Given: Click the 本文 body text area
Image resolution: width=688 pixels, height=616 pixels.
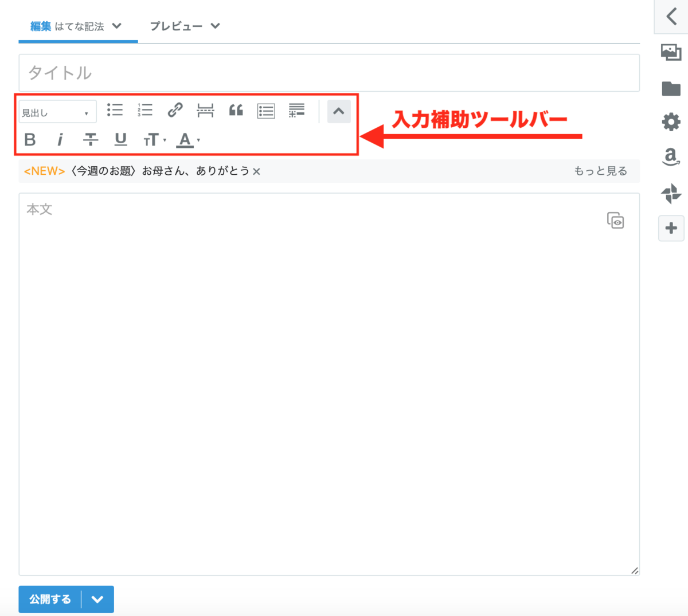Looking at the screenshot, I should point(329,384).
